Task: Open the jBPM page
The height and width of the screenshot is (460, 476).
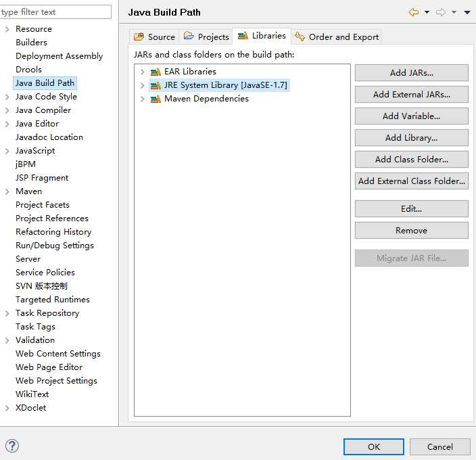Action: 26,164
